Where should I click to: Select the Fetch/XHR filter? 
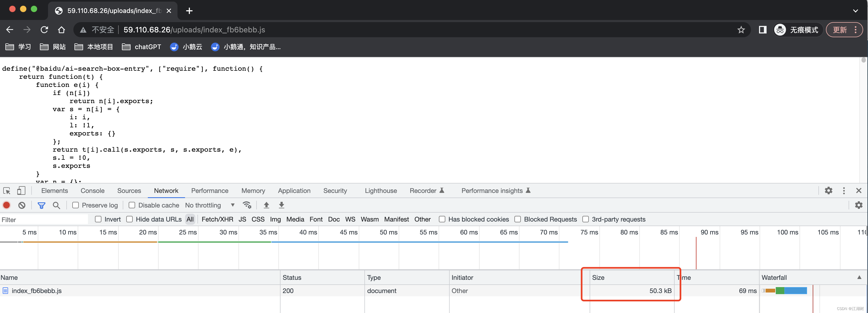pos(217,219)
